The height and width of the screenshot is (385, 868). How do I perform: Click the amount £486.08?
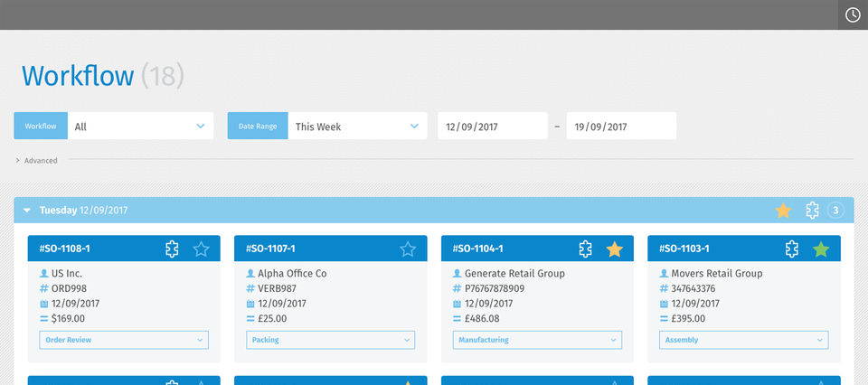[482, 319]
